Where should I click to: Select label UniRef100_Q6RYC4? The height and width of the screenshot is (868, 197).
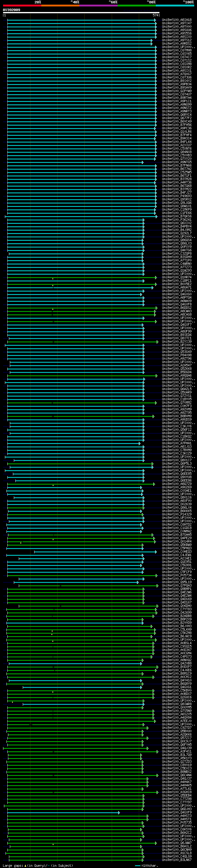177,115
